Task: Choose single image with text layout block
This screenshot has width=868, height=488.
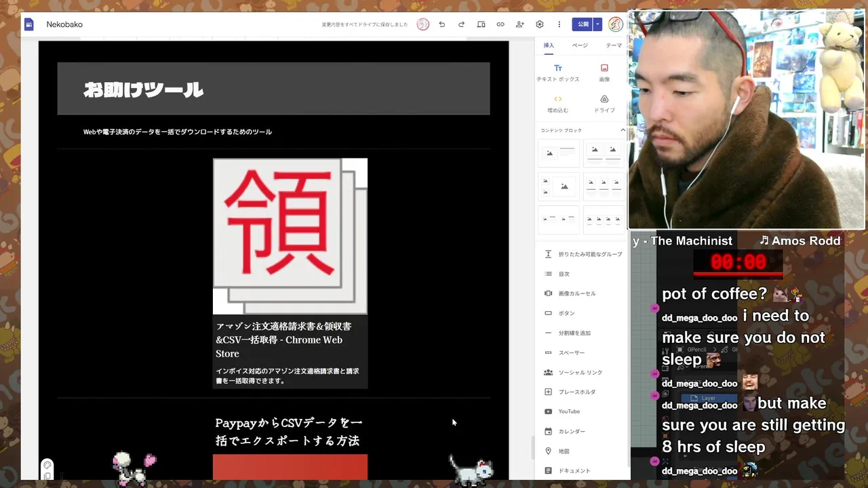Action: pyautogui.click(x=559, y=153)
